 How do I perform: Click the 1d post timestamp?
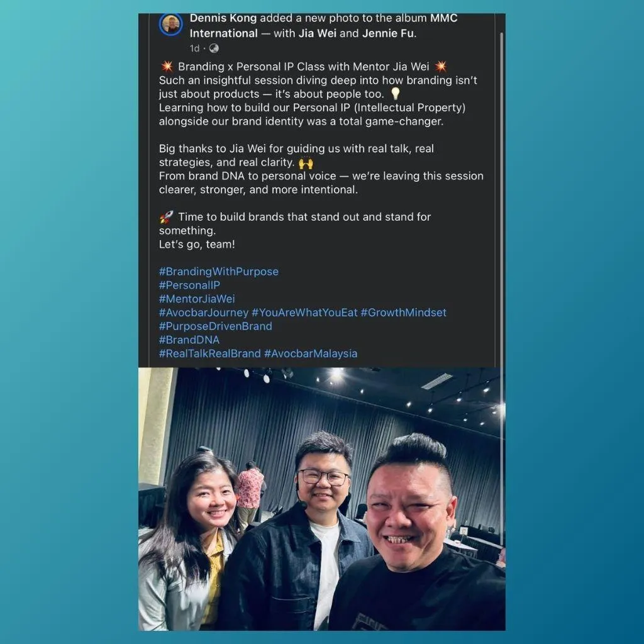tap(195, 48)
